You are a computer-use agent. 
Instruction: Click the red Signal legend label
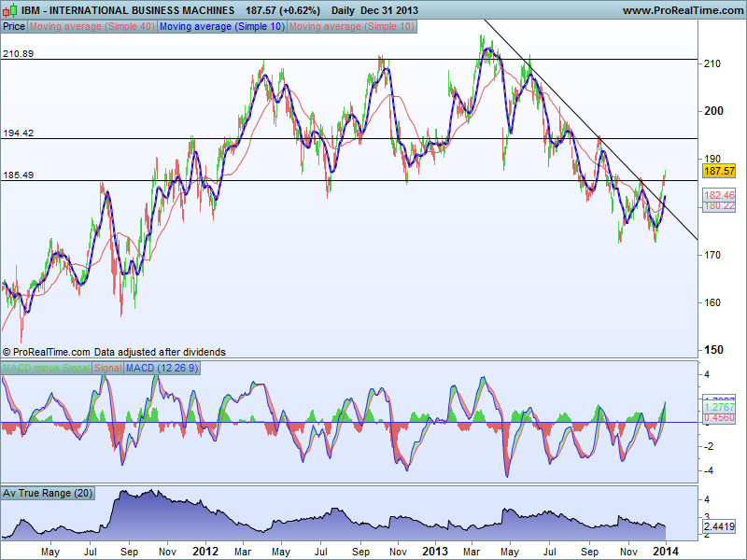107,368
